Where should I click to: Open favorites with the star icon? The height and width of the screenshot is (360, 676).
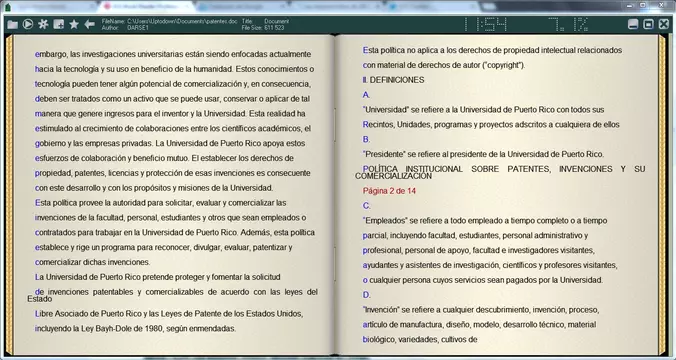[x=74, y=24]
